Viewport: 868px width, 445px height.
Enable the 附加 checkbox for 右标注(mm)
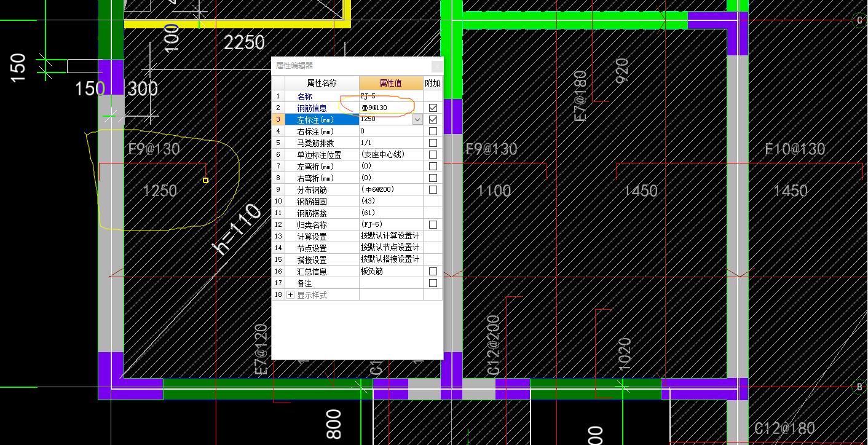pyautogui.click(x=433, y=131)
